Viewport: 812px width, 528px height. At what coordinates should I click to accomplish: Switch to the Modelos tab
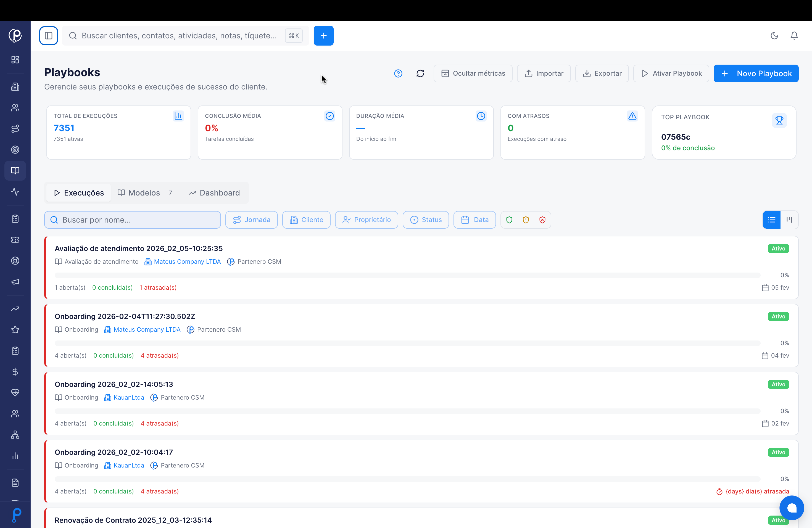[145, 193]
